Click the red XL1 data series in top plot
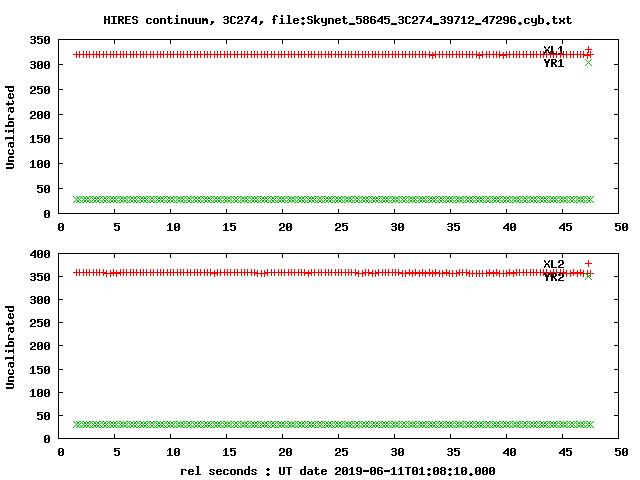 (333, 55)
